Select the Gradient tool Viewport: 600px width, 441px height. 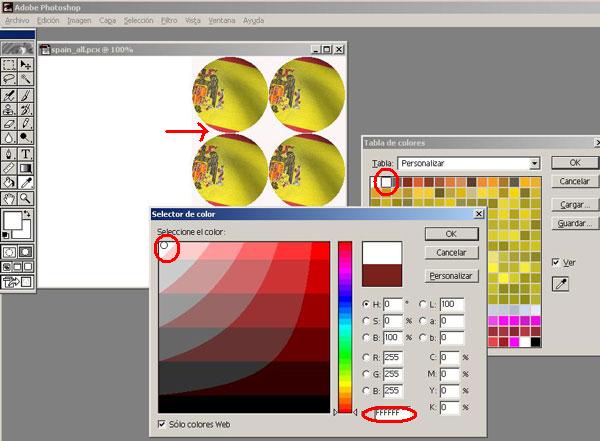coord(26,168)
